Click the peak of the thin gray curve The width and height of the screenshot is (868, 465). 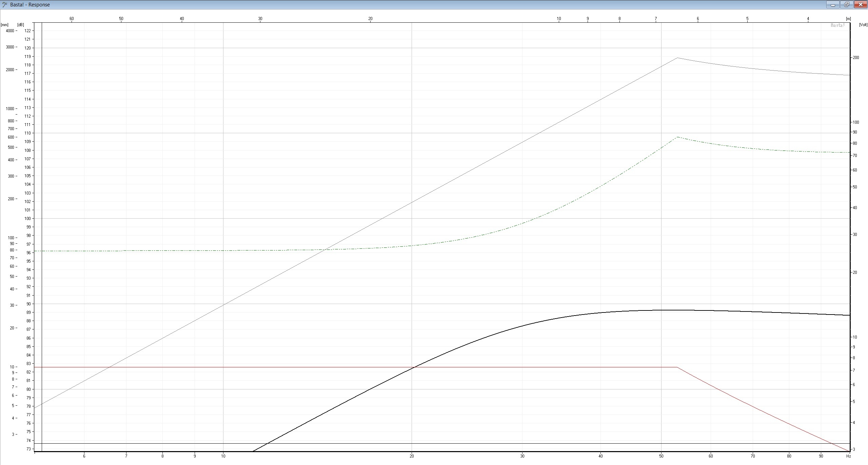(x=677, y=58)
